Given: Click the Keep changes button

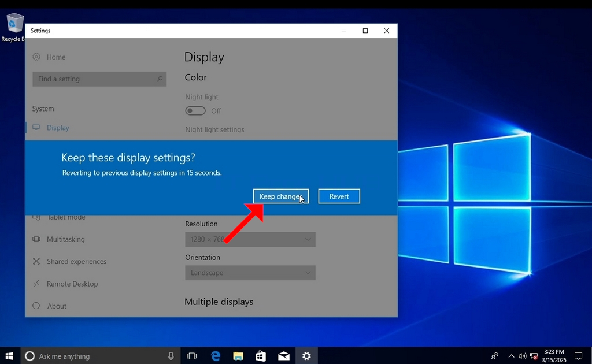Looking at the screenshot, I should (x=281, y=196).
